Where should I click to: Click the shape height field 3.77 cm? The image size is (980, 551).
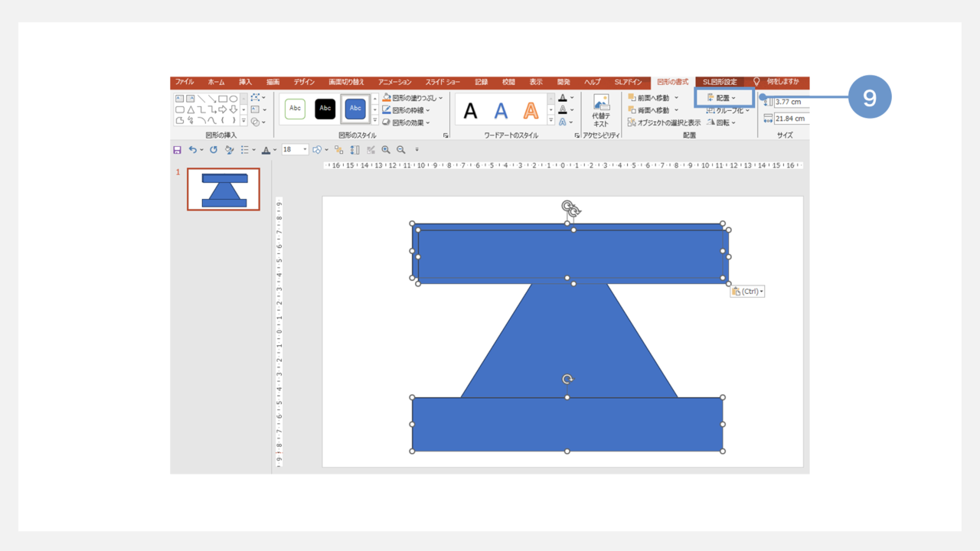click(x=791, y=102)
